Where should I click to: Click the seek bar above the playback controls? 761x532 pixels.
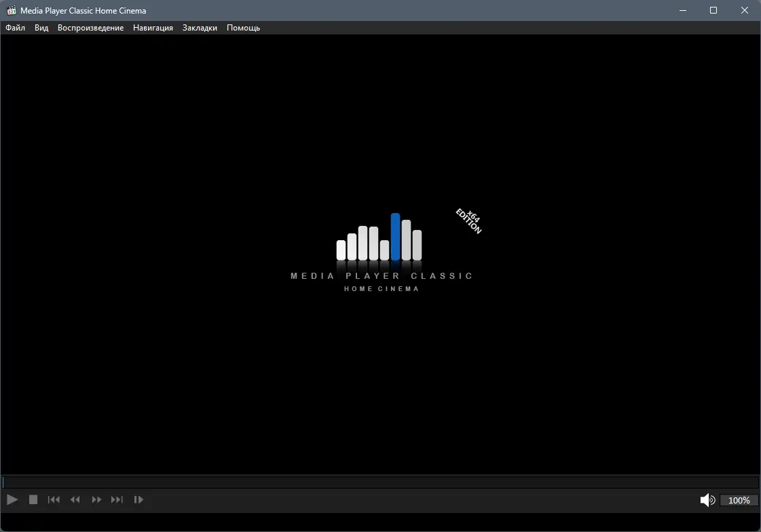380,482
